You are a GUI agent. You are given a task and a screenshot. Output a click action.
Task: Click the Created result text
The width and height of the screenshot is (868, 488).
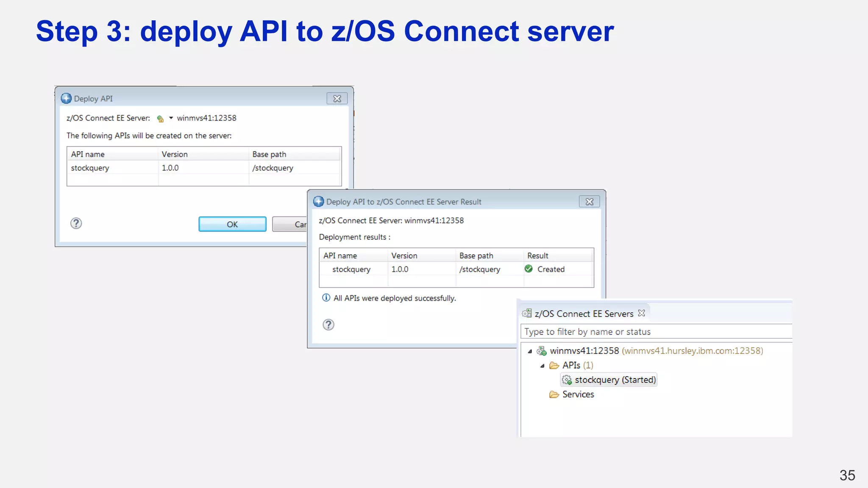tap(551, 269)
